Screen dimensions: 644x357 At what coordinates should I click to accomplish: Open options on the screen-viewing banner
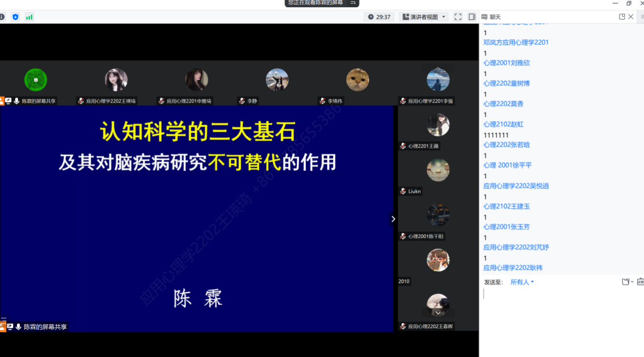coord(353,3)
